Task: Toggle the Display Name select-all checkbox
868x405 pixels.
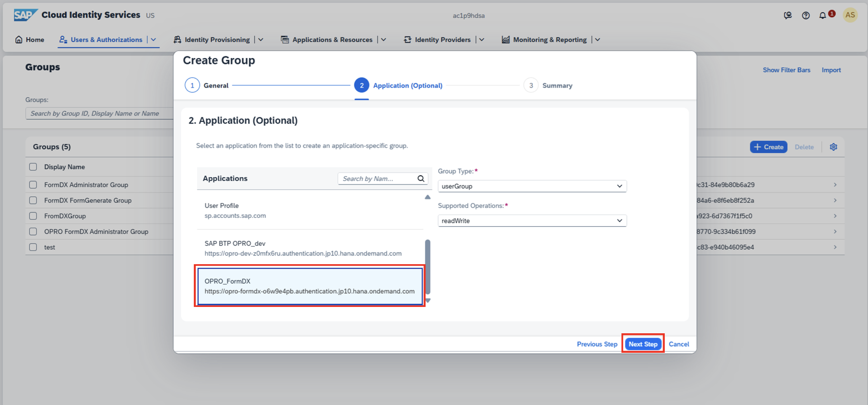Action: 33,167
